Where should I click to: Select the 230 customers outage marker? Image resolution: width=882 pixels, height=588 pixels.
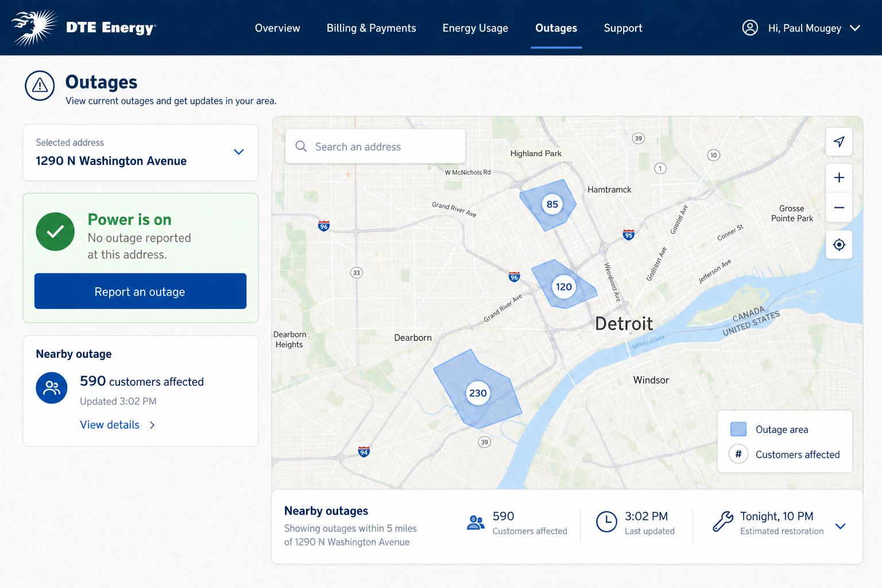coord(478,393)
